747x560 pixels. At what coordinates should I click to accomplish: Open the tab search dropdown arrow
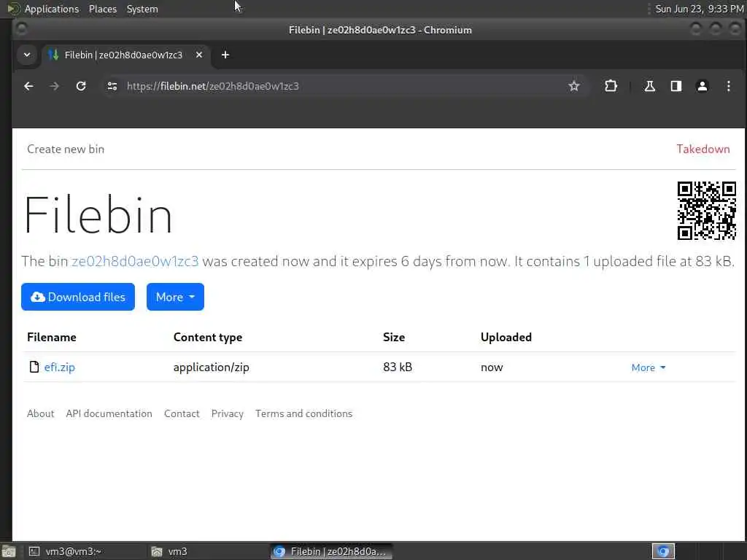(27, 55)
